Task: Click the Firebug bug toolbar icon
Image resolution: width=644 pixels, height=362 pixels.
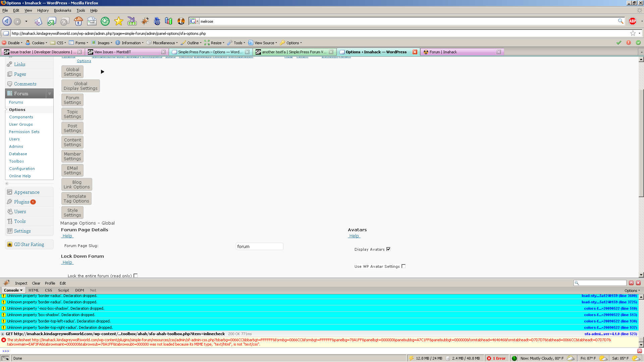Action: pos(145,21)
